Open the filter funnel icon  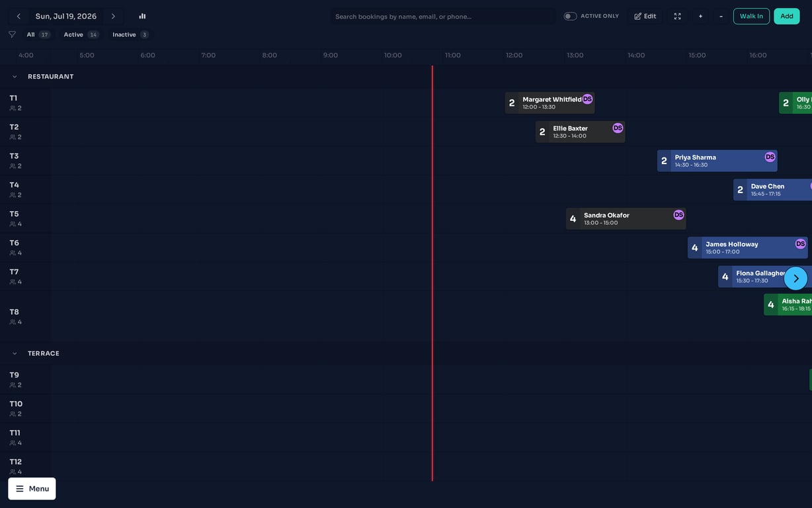(12, 34)
